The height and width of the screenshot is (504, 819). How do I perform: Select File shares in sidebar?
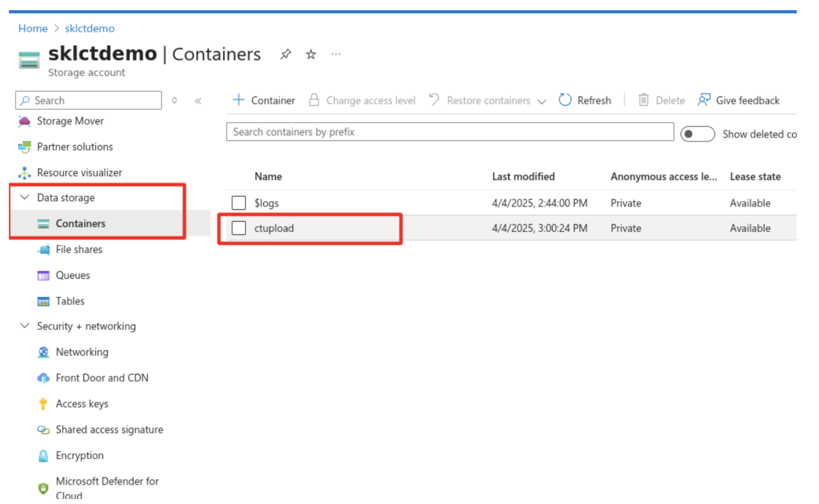[79, 249]
